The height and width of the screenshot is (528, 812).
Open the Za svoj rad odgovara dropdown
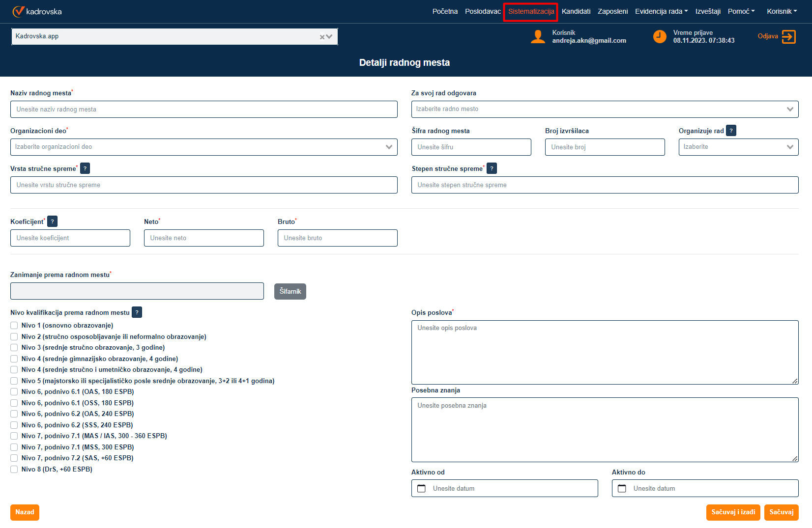click(x=789, y=109)
